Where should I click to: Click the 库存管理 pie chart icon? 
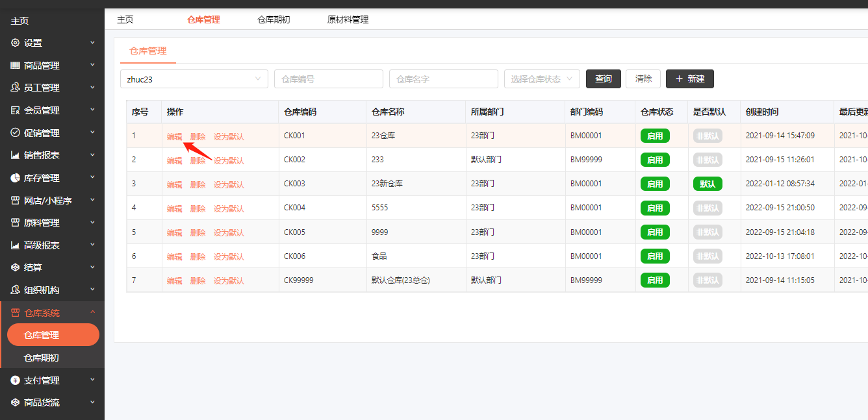pos(16,178)
